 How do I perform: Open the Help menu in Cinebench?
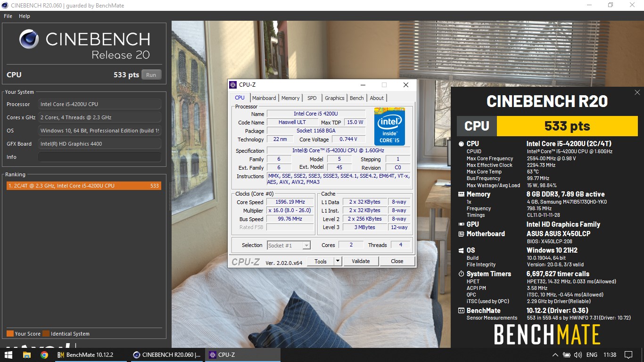tap(25, 16)
